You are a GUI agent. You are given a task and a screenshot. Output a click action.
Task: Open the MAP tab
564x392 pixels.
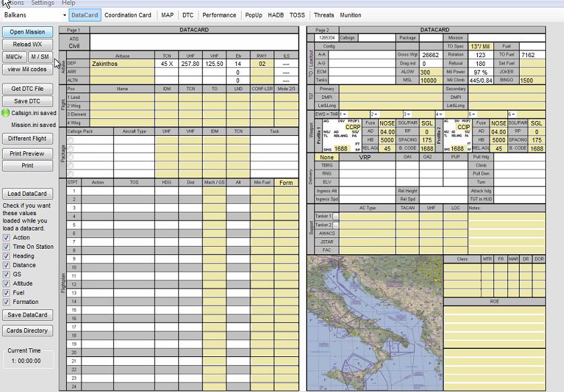click(x=167, y=15)
